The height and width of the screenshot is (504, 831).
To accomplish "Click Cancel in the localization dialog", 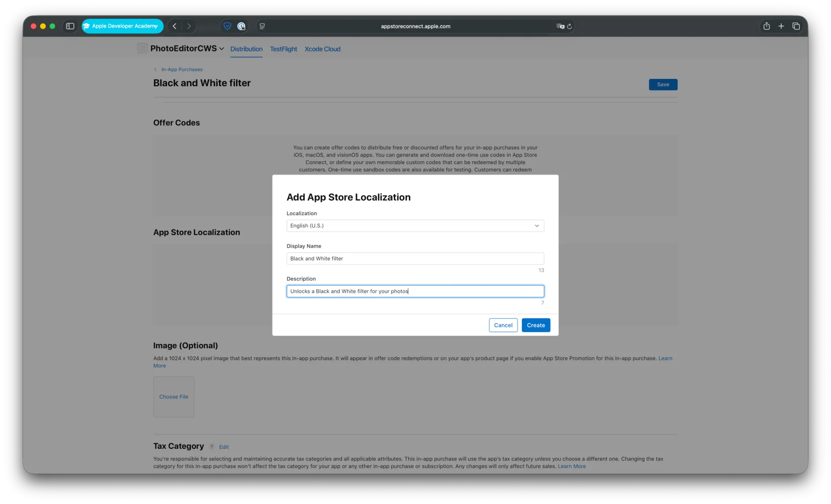I will click(503, 325).
